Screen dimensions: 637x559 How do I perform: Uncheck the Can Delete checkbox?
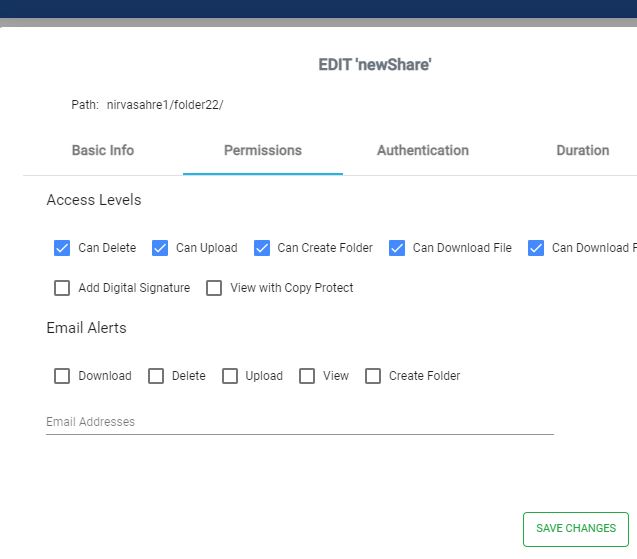[x=62, y=248]
